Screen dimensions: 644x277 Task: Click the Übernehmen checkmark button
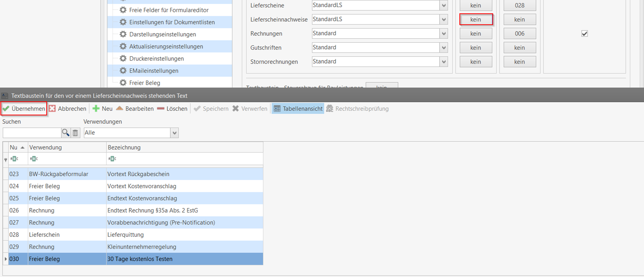(x=24, y=108)
